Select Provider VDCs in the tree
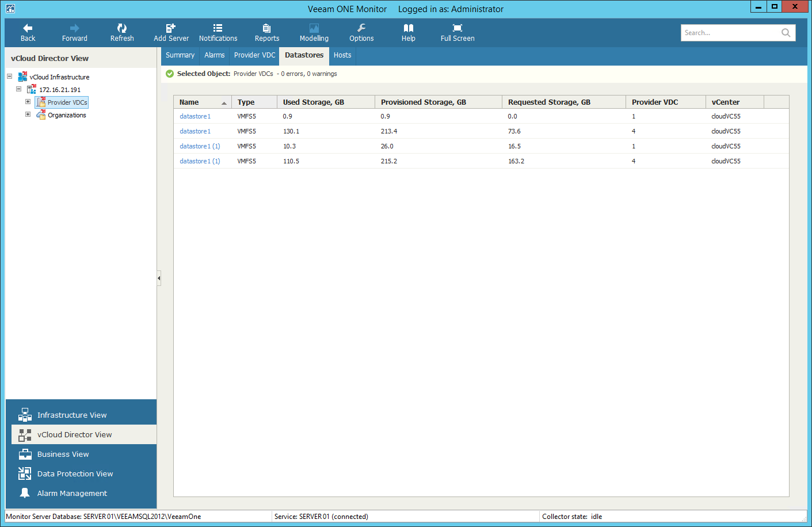Screen dimensions: 812x527 pos(67,102)
